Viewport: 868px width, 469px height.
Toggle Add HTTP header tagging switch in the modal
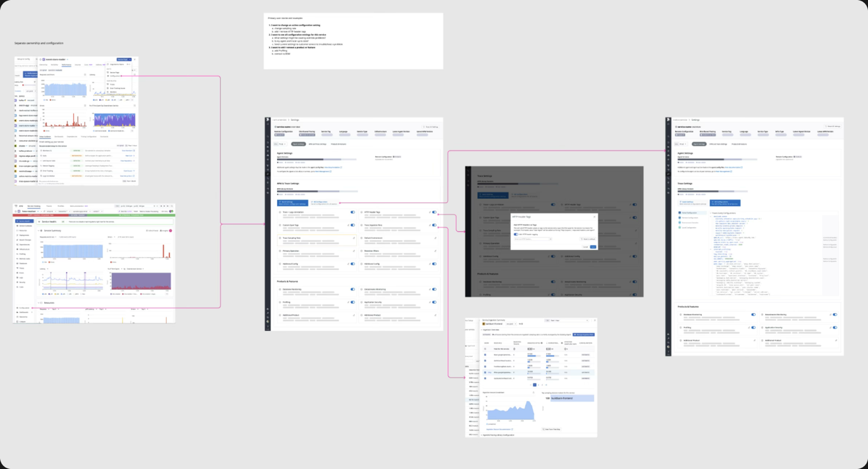click(516, 235)
